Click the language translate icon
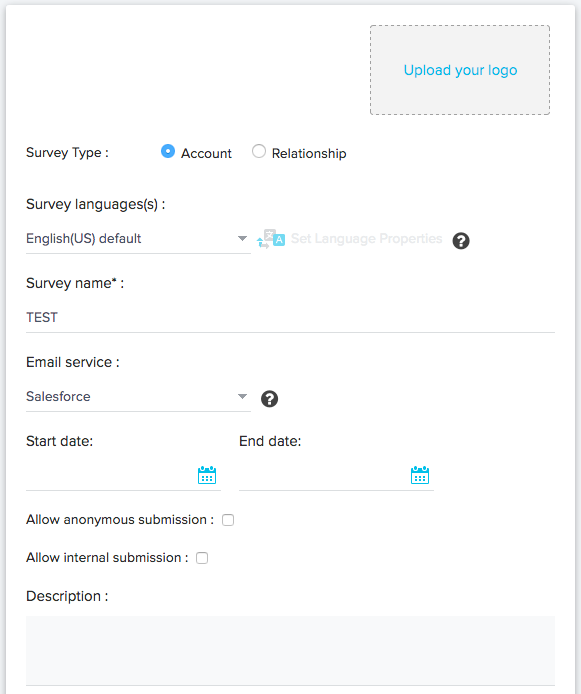The image size is (581, 694). coord(271,239)
